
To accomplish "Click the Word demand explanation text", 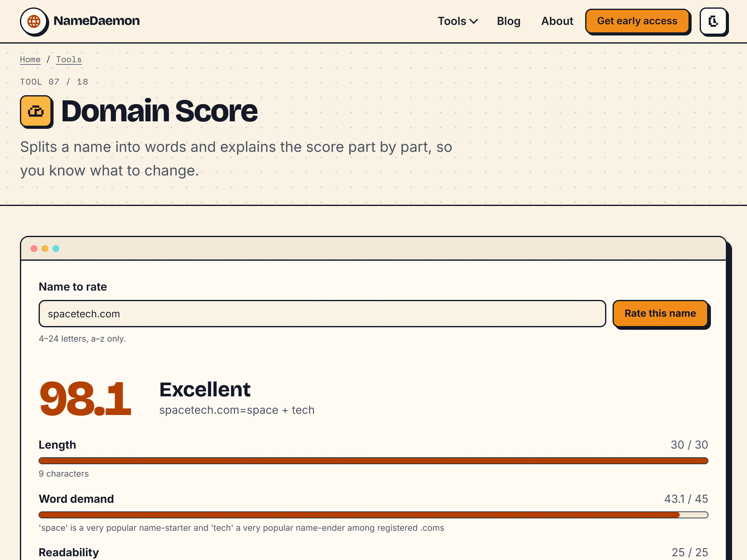I will coord(242,528).
